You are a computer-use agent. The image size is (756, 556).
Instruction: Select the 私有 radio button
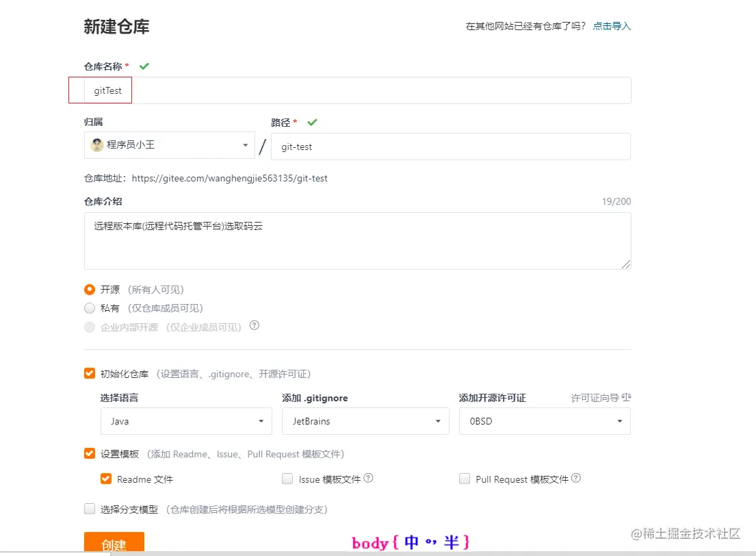(x=90, y=308)
